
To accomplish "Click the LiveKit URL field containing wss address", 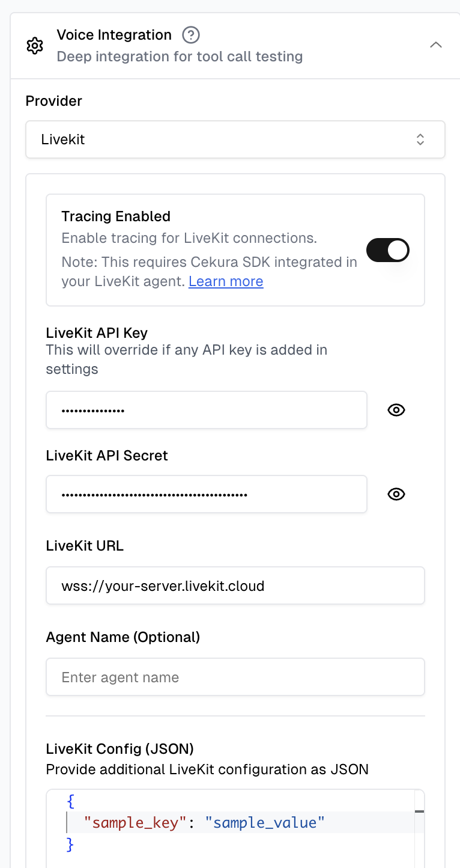I will (235, 585).
